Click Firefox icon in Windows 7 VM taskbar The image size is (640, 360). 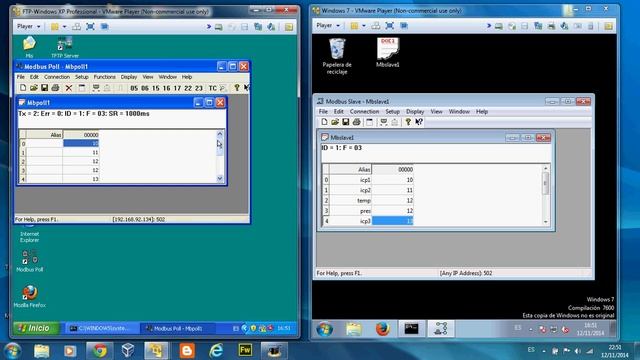382,329
